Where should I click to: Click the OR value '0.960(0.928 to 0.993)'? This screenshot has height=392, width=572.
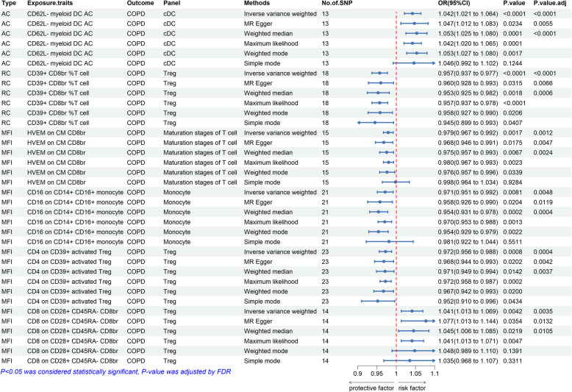pyautogui.click(x=468, y=83)
